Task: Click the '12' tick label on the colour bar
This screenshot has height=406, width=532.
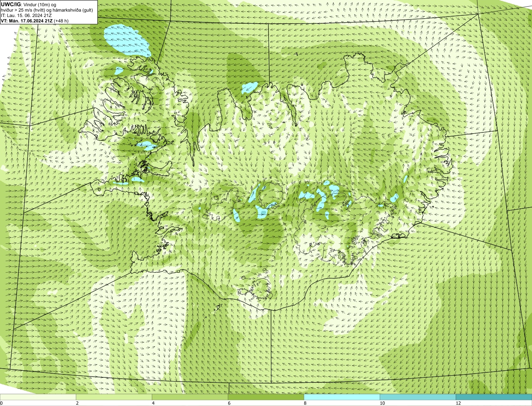Action: [458, 403]
